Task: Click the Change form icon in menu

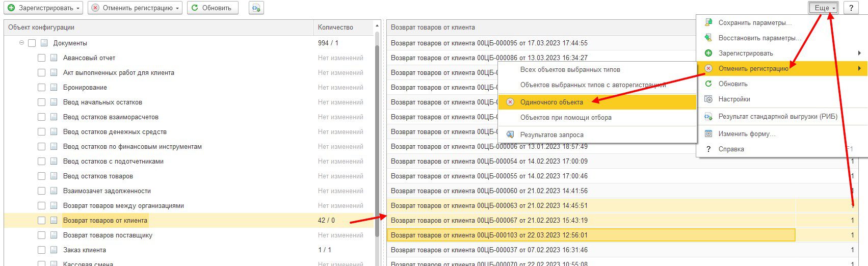Action: pos(708,134)
